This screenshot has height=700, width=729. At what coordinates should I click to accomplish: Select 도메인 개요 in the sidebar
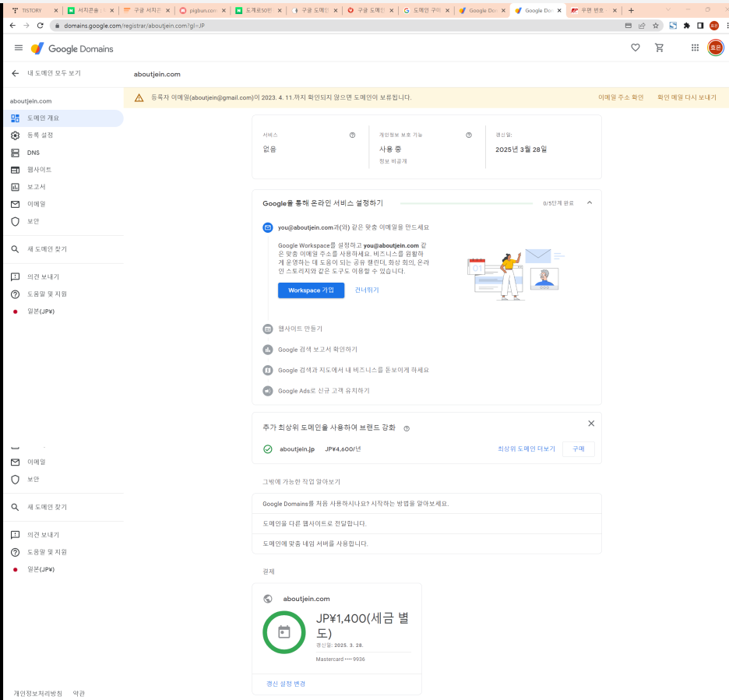tap(63, 118)
